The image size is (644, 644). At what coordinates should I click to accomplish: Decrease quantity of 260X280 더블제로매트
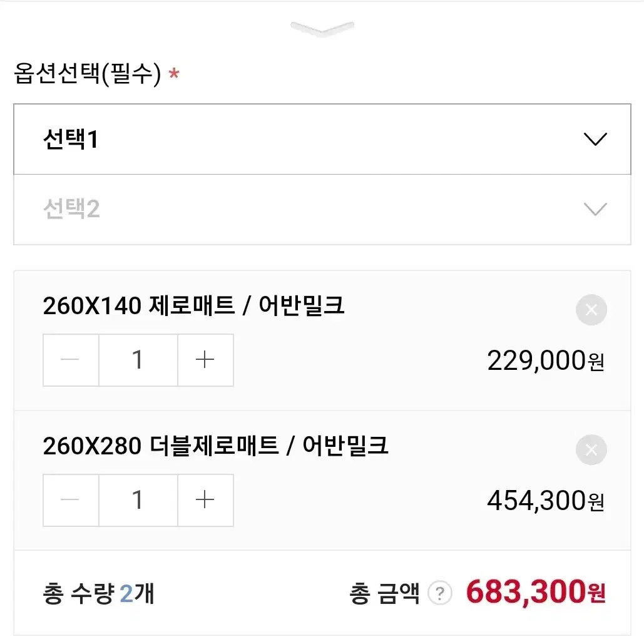point(71,500)
